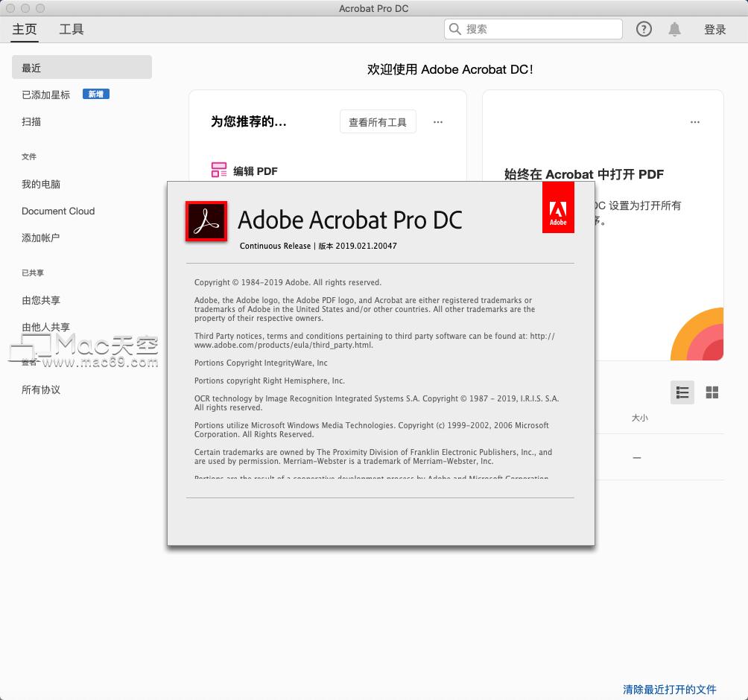This screenshot has height=700, width=748.
Task: Sort files by the 大小 column
Action: [640, 418]
